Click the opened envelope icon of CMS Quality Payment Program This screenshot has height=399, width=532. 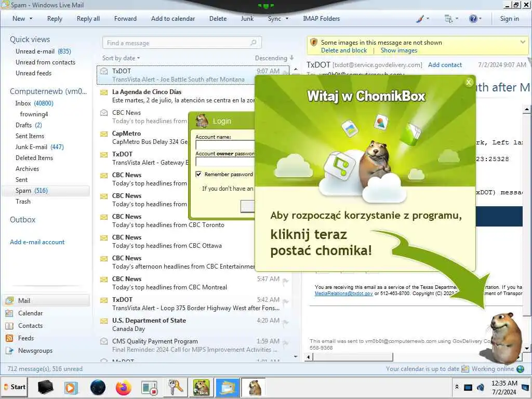click(x=104, y=341)
